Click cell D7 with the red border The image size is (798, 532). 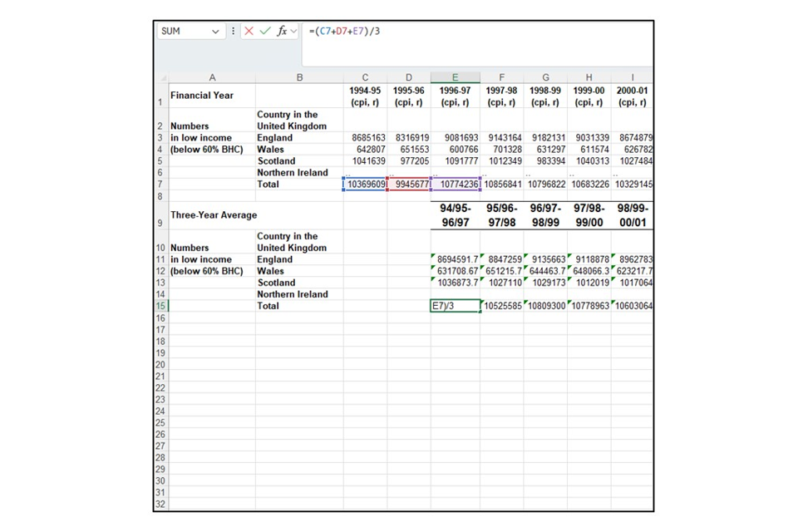coord(409,184)
